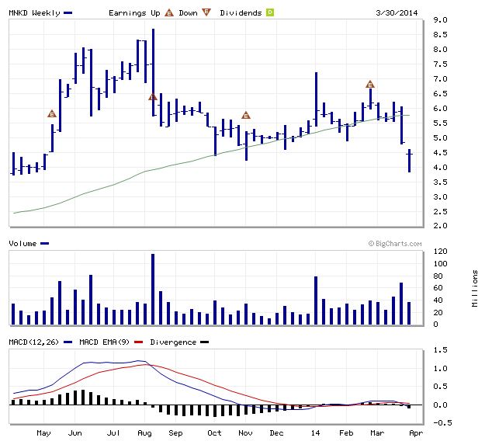This screenshot has height=448, width=492.
Task: Click the Jun label on the time axis
Action: point(75,433)
